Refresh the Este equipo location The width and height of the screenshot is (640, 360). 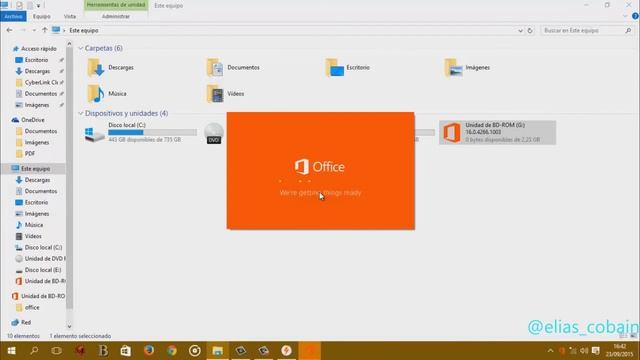[x=530, y=31]
